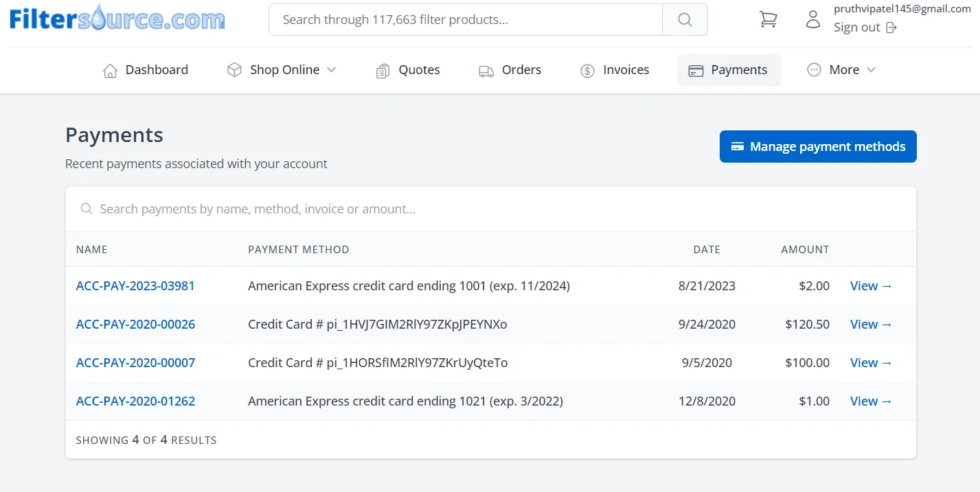Open the AMOUNT column header
Image resolution: width=980 pixels, height=492 pixels.
coord(805,249)
